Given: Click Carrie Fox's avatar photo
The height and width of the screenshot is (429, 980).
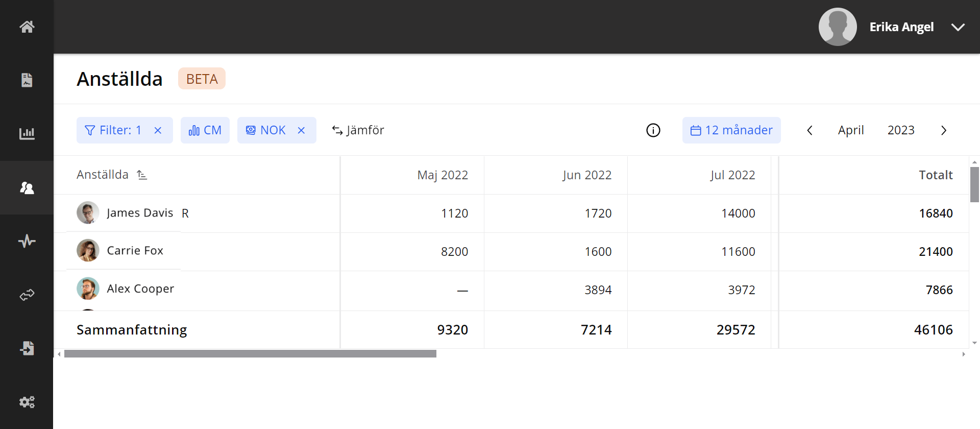Looking at the screenshot, I should coord(88,250).
